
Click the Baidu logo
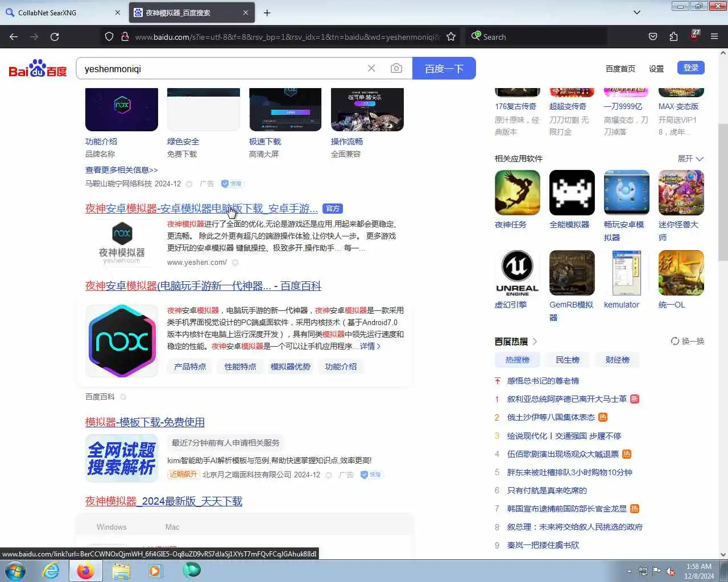[x=38, y=69]
